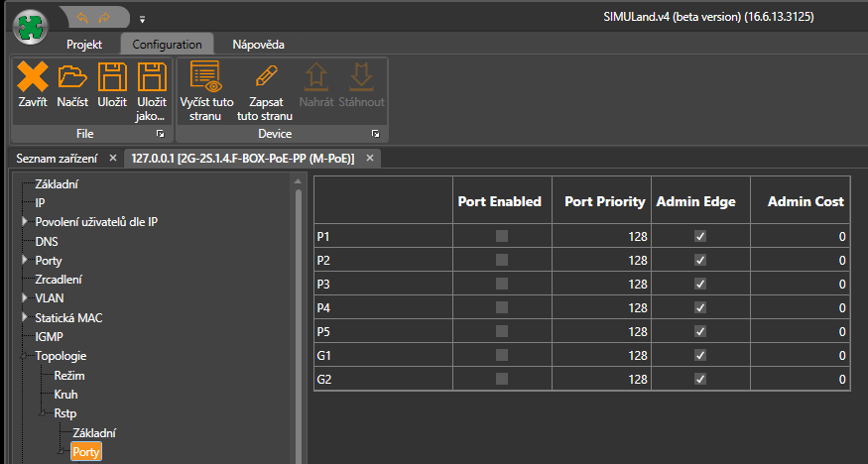Select the Configuration ribbon tab
The width and height of the screenshot is (868, 464).
pyautogui.click(x=167, y=45)
